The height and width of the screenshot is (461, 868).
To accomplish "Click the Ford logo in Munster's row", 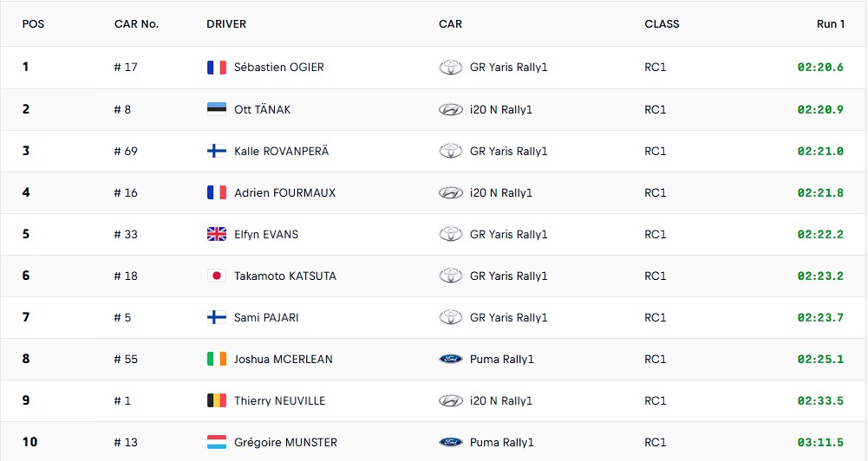I will (451, 442).
